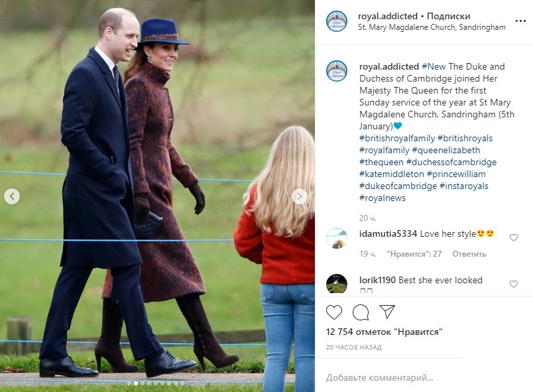Share the post with the paper plane icon
This screenshot has width=533, height=392.
pyautogui.click(x=387, y=312)
